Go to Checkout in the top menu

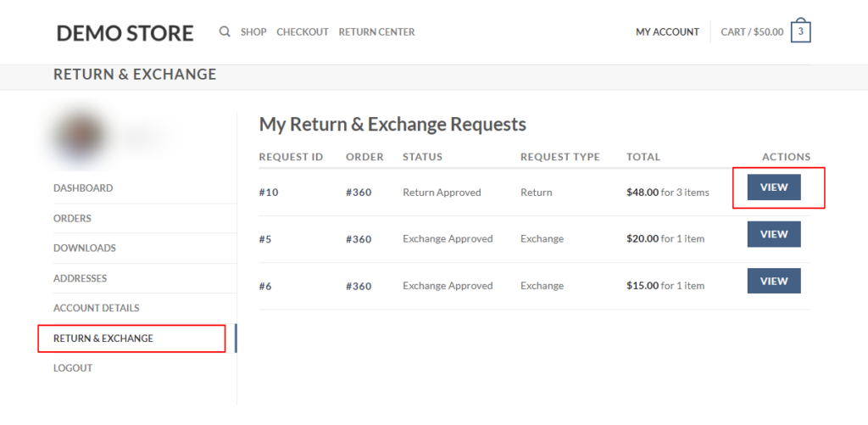coord(303,32)
